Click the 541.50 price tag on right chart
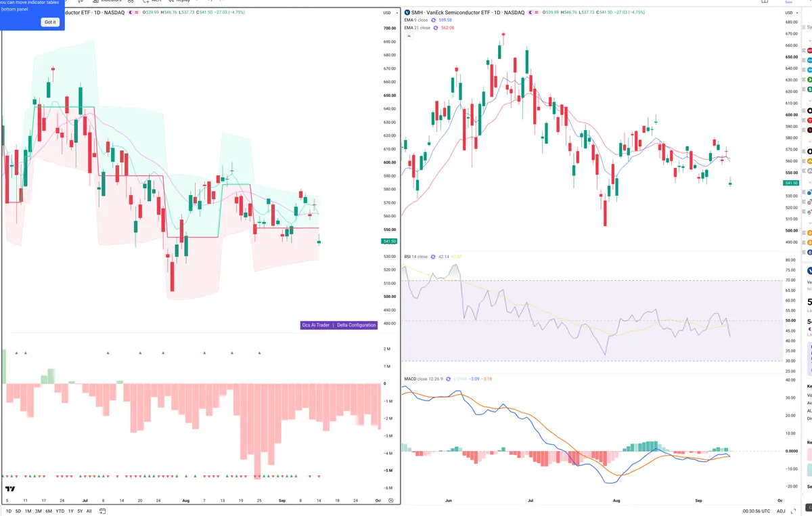This screenshot has height=516, width=812. 791,184
